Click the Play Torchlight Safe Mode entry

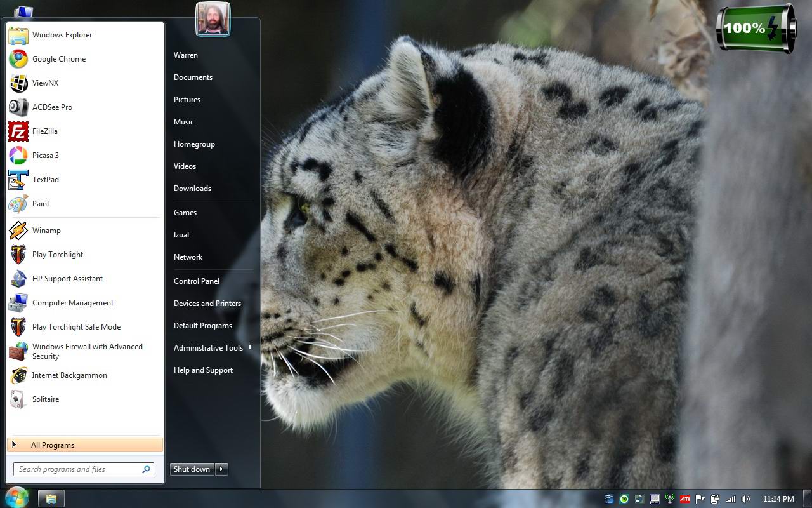pyautogui.click(x=76, y=327)
